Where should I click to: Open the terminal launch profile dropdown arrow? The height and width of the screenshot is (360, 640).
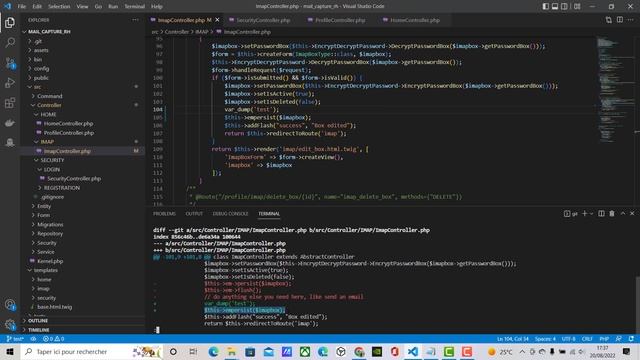coord(591,213)
